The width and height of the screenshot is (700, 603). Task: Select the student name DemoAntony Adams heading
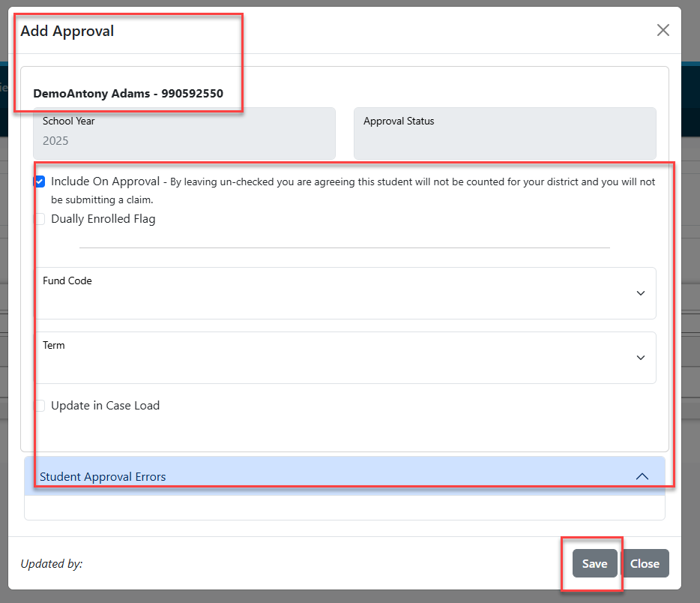[x=128, y=93]
